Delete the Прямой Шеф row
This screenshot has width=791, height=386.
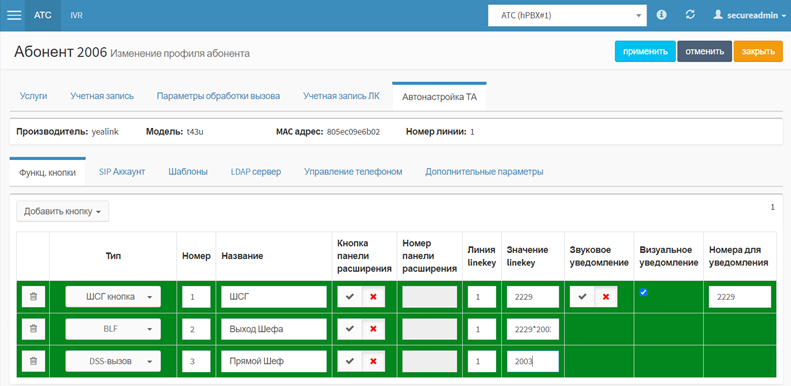[33, 361]
